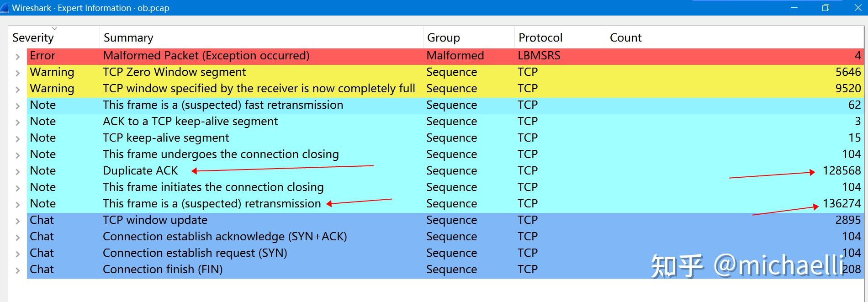Expand the Connection establish acknowledge (SYN+ACK) entry
868x302 pixels.
(x=17, y=236)
